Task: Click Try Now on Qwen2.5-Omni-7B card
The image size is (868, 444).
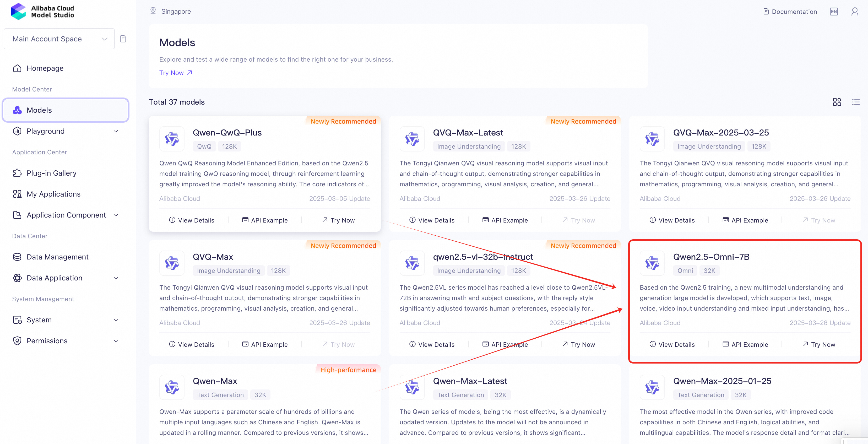Action: [819, 344]
